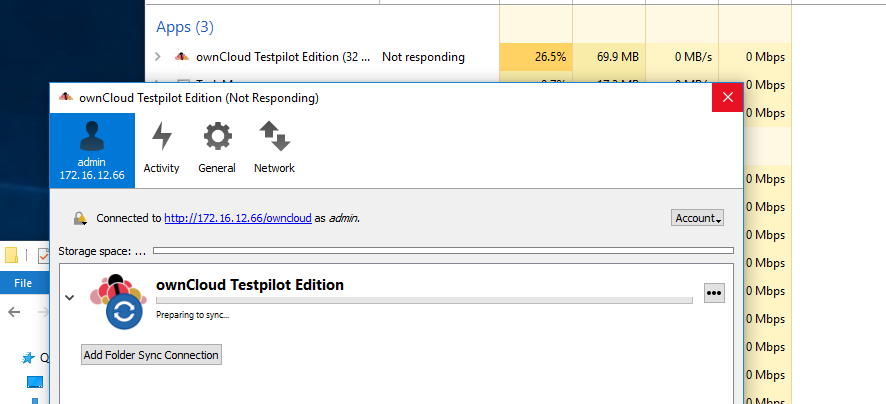Select the admin account tab
This screenshot has width=886, height=404.
click(x=92, y=150)
